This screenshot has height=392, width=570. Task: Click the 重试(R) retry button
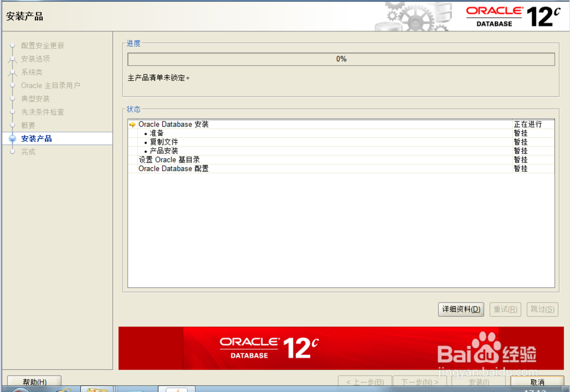tap(505, 309)
